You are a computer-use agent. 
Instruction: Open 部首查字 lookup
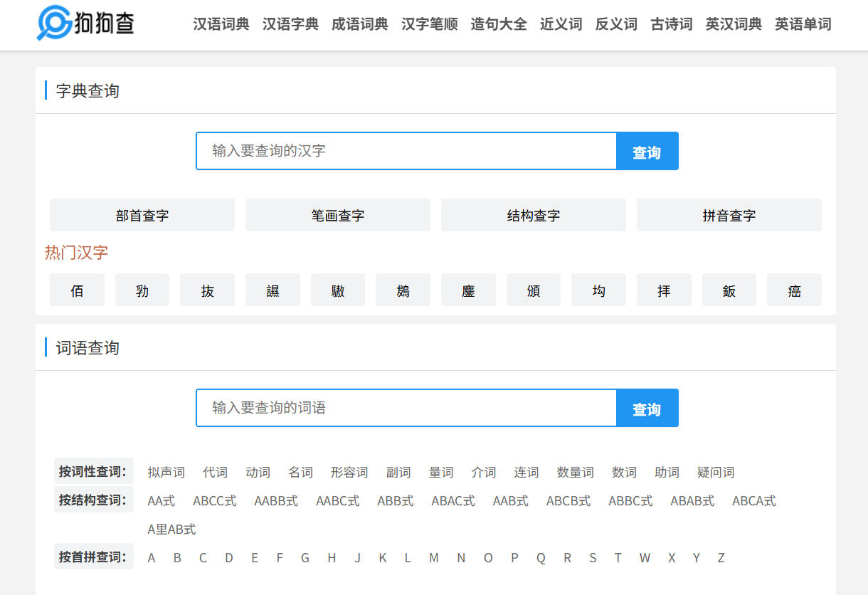pos(142,215)
